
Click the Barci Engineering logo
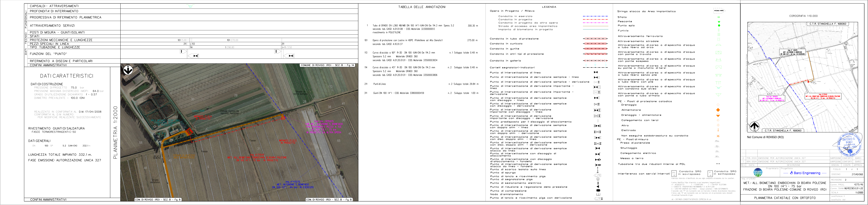pos(805,173)
